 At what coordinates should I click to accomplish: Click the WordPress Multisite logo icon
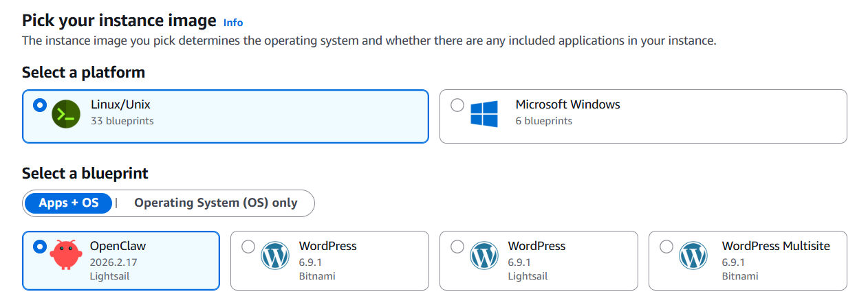point(693,256)
